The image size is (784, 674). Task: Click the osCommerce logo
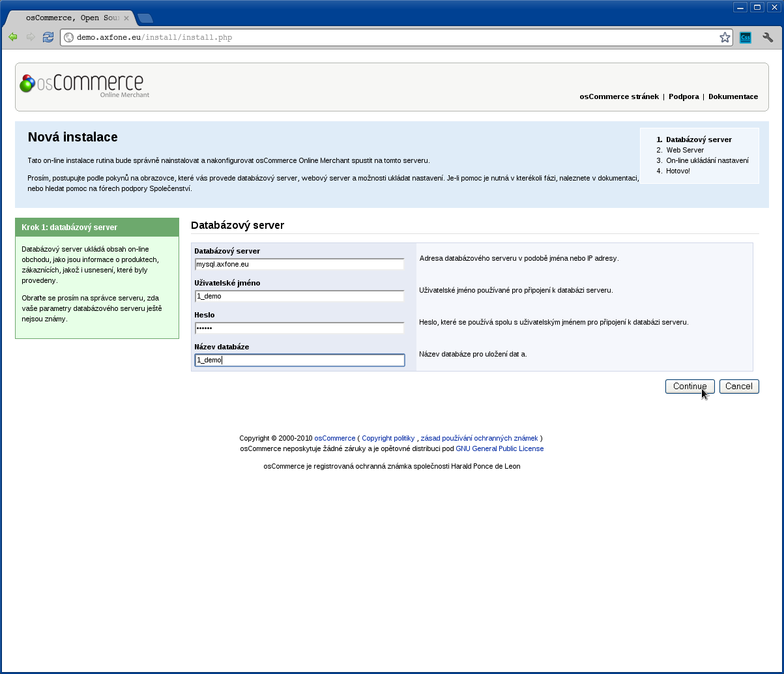pos(84,85)
